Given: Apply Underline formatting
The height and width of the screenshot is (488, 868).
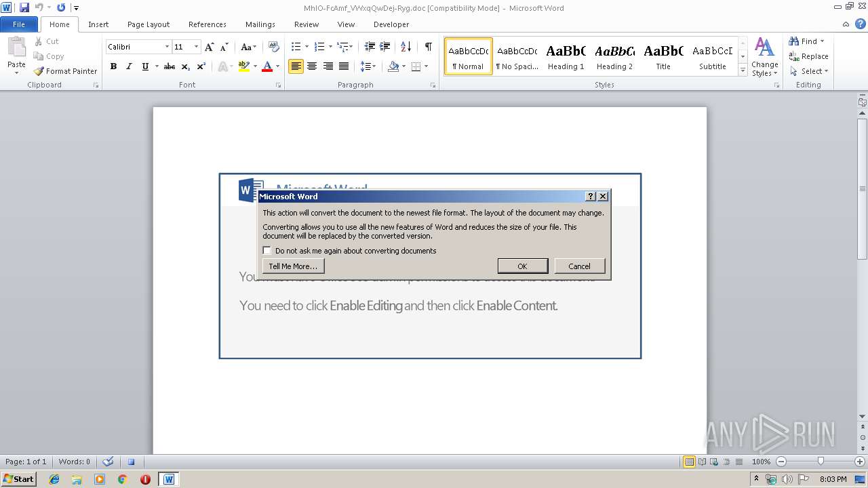Looking at the screenshot, I should pyautogui.click(x=145, y=66).
